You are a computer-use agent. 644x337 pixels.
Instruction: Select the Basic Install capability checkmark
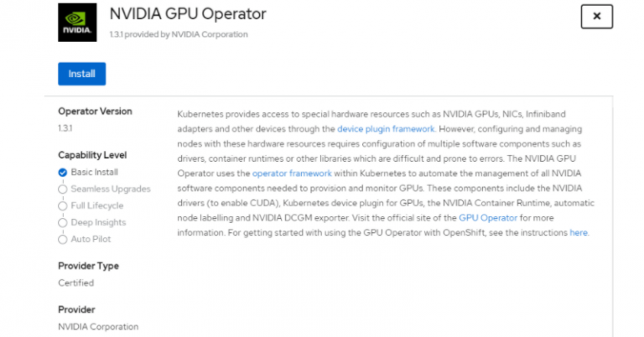pos(62,173)
